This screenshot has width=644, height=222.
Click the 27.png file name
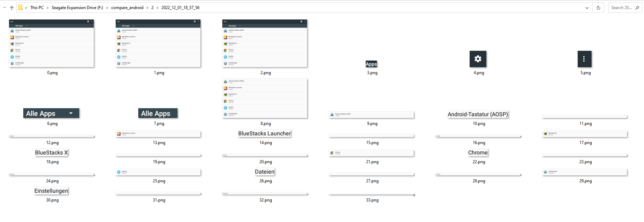(372, 181)
